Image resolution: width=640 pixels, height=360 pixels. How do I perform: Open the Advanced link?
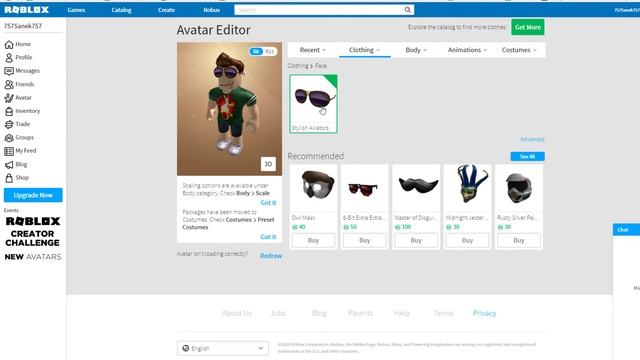pyautogui.click(x=532, y=139)
